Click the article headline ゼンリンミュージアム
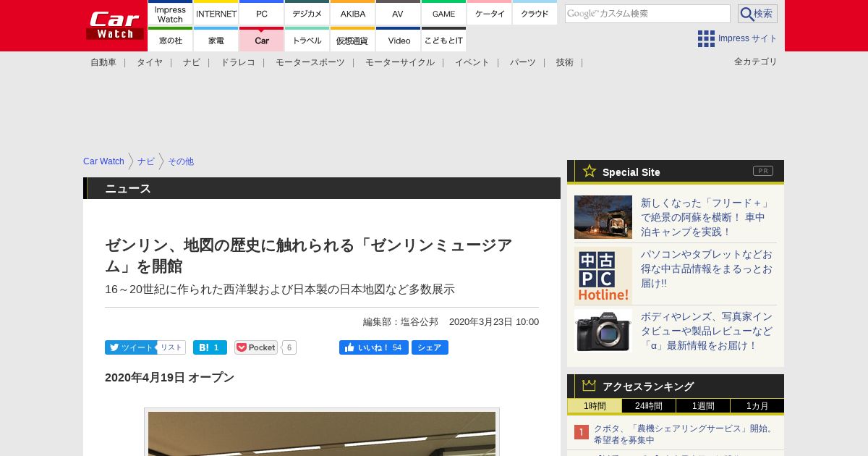The width and height of the screenshot is (868, 456). [309, 256]
